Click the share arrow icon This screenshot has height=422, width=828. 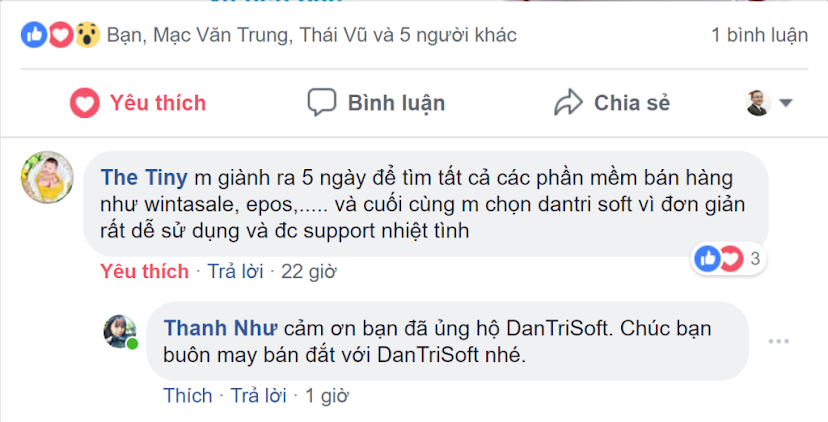click(568, 102)
